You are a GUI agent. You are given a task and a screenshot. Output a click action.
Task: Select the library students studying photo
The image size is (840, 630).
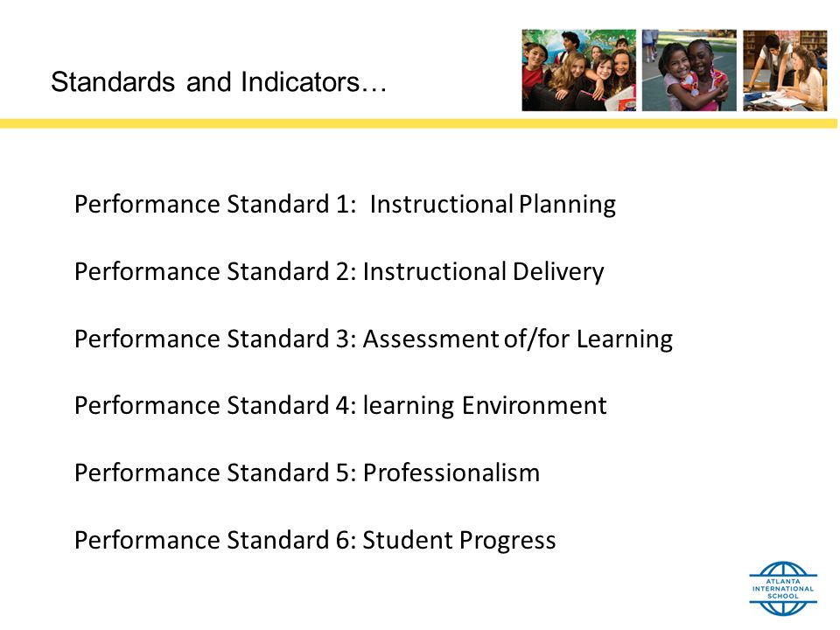click(785, 70)
